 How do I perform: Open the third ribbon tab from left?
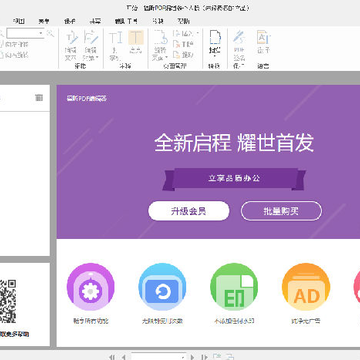tap(70, 21)
